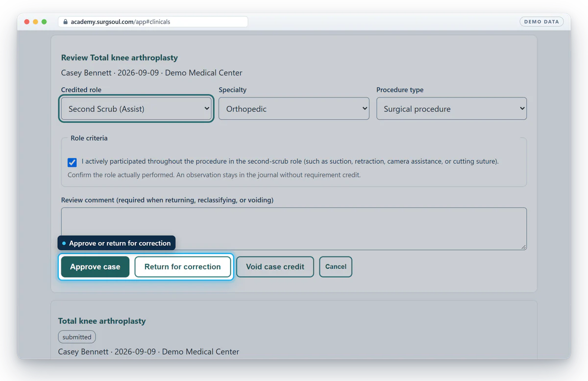Click the lower Total knee arthroplasty card title
588x381 pixels.
(102, 321)
